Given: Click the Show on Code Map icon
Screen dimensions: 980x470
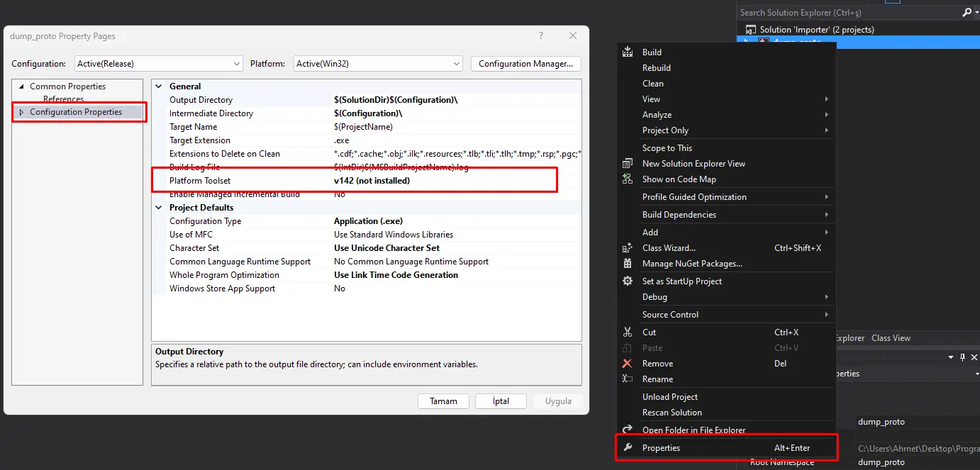Looking at the screenshot, I should [627, 179].
